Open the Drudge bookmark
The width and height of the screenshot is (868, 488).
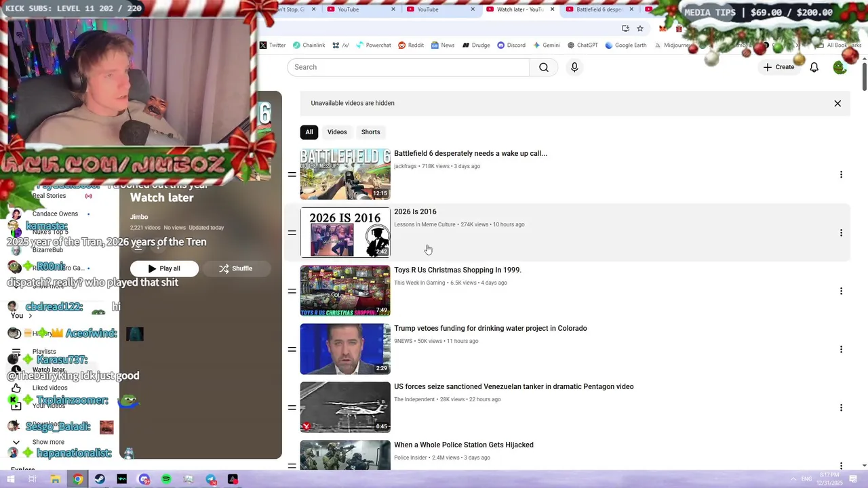click(476, 45)
